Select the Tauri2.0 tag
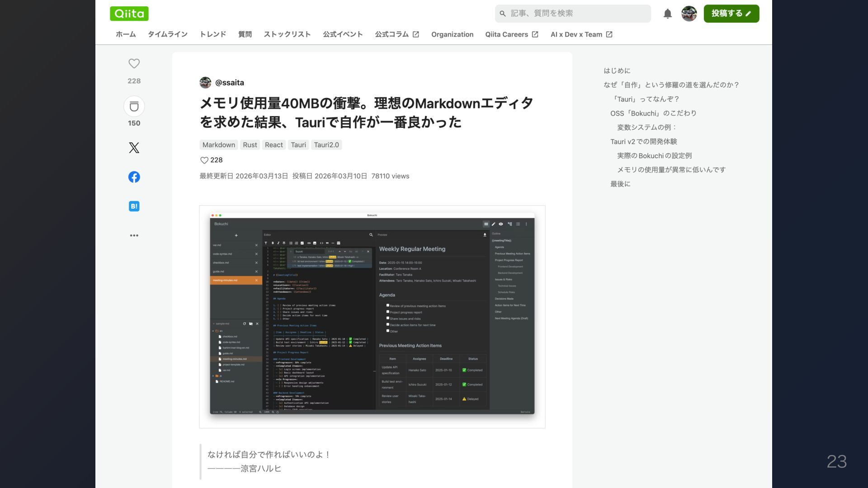This screenshot has width=868, height=488. [x=326, y=145]
